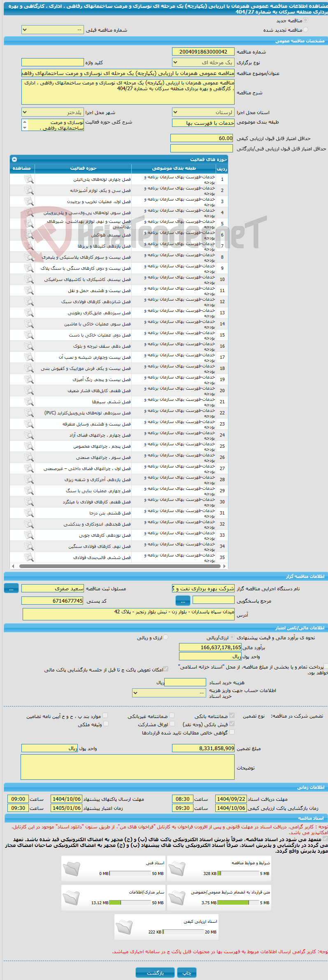Open view icon for table row 8
328x980 pixels.
29,257
